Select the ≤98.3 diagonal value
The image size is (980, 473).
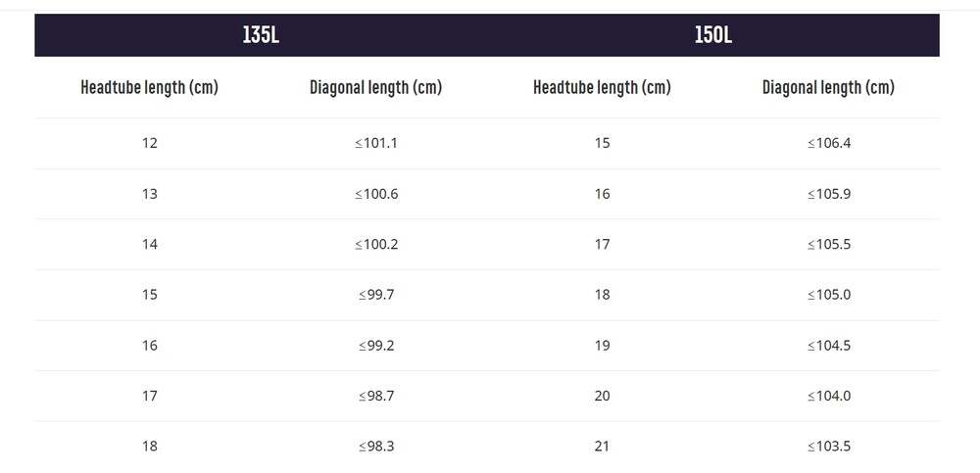[376, 447]
